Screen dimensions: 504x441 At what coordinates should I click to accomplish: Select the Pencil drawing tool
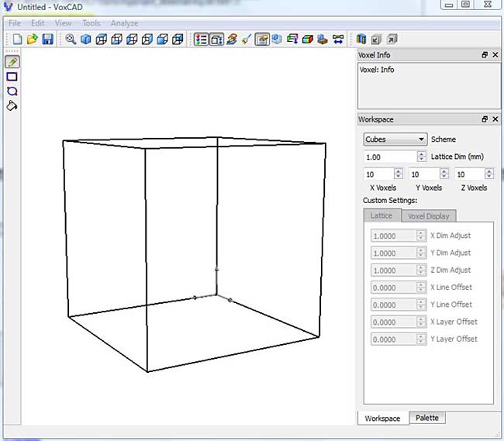coord(12,62)
